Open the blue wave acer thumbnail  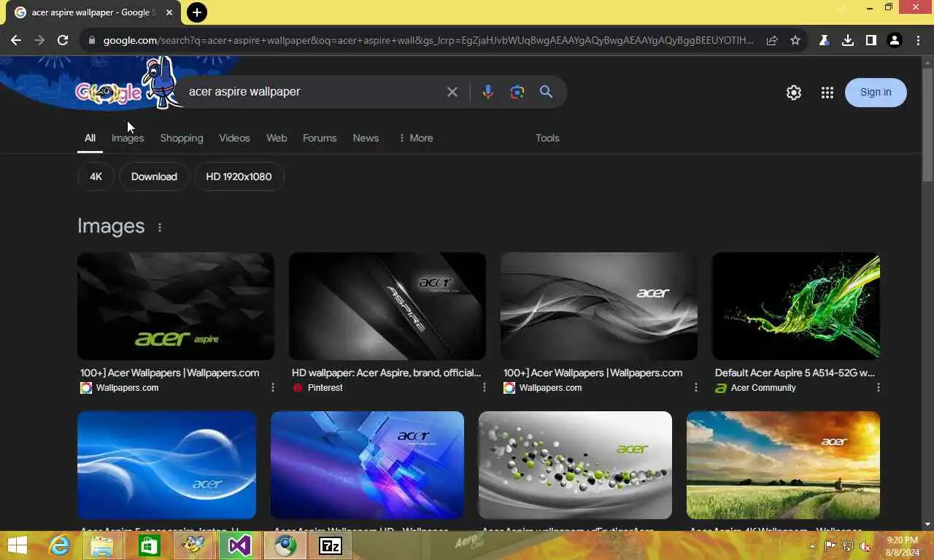pyautogui.click(x=166, y=465)
